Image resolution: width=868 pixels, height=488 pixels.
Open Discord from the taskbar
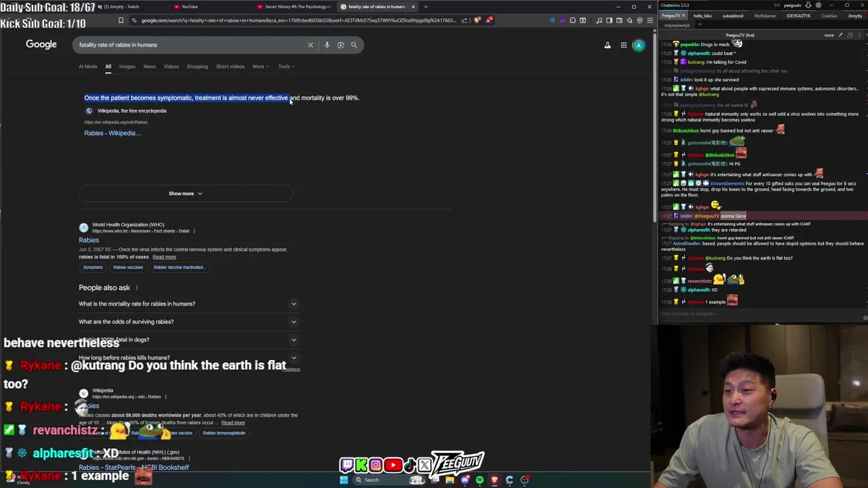pyautogui.click(x=465, y=480)
